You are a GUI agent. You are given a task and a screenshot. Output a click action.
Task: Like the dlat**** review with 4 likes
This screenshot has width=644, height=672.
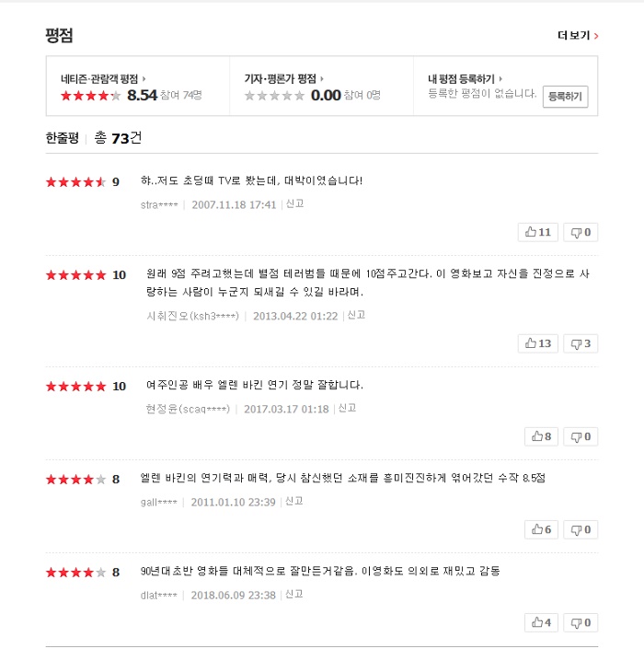[x=540, y=622]
